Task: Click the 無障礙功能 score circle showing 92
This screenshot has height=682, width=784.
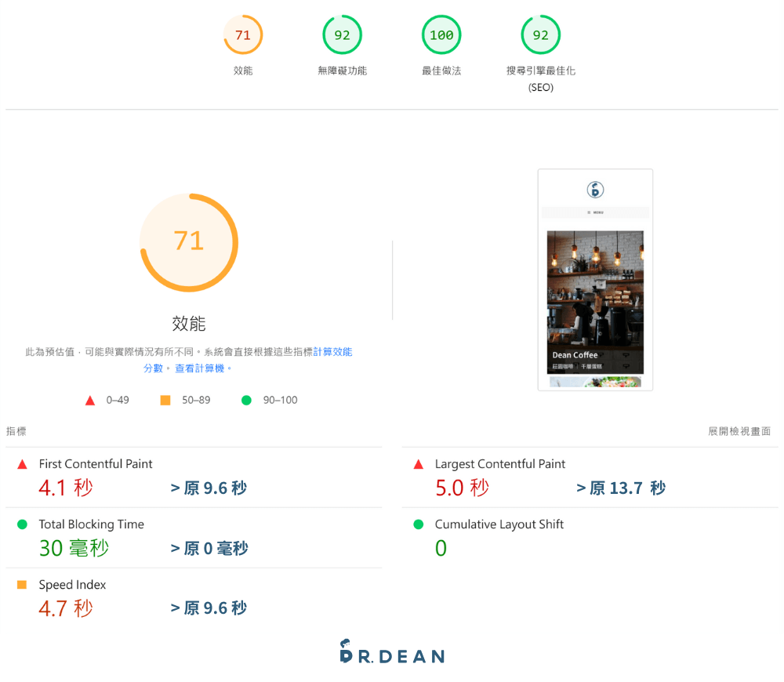Action: tap(342, 34)
